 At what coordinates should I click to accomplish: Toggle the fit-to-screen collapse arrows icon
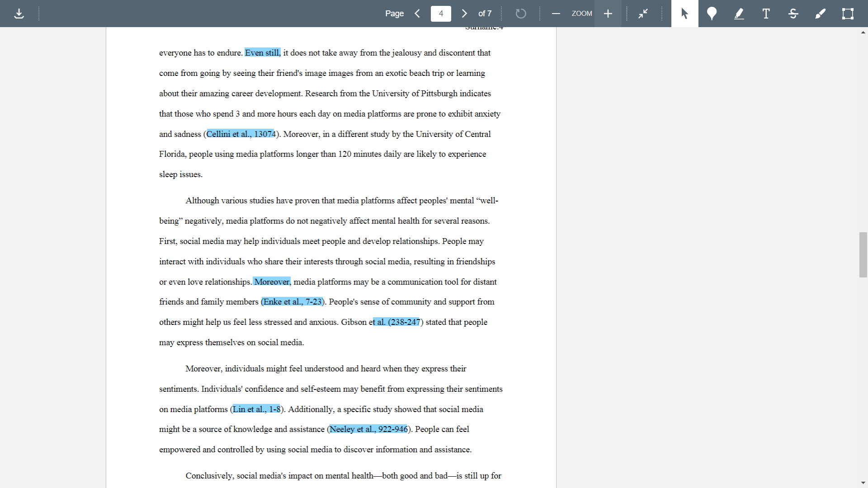point(643,14)
